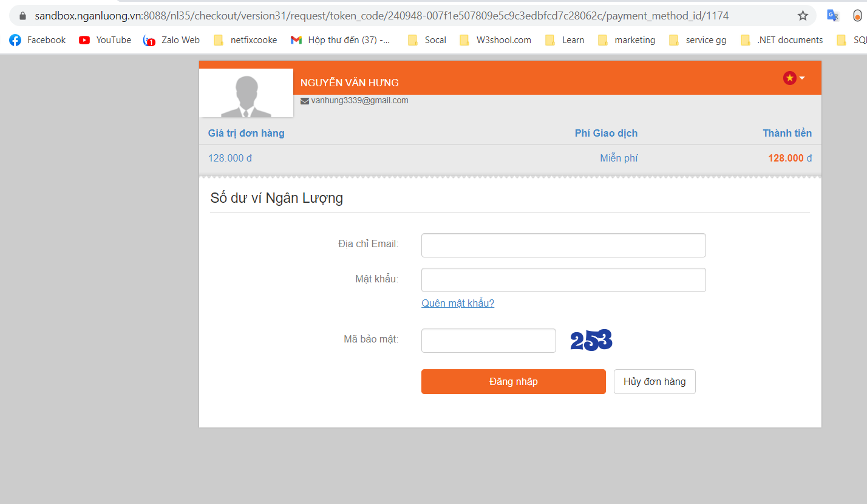Click the envelope icon next to email

coord(305,101)
